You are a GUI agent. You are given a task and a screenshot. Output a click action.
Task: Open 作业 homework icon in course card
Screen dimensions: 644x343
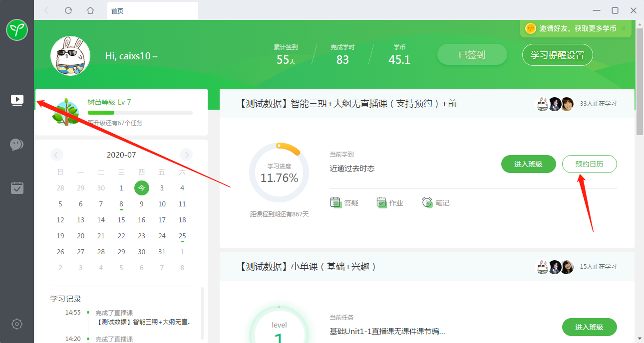click(x=389, y=202)
